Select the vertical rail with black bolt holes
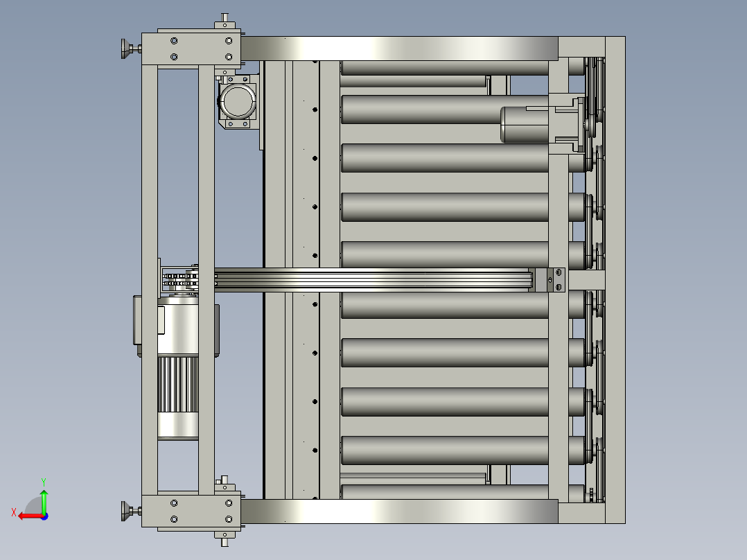The image size is (747, 560). point(306,280)
